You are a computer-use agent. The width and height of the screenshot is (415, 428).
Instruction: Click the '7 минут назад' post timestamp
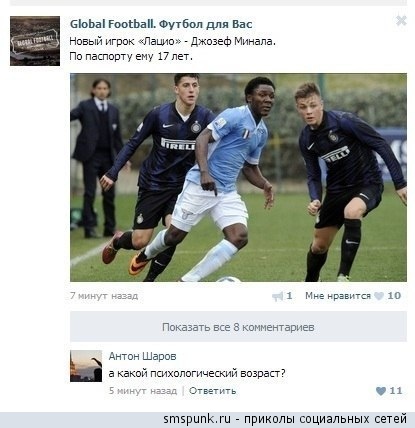pos(104,296)
